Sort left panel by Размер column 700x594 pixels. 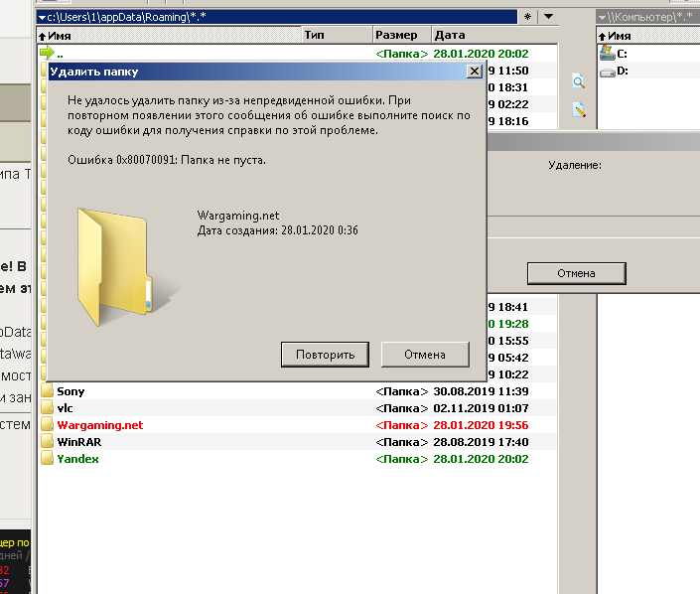click(x=402, y=36)
